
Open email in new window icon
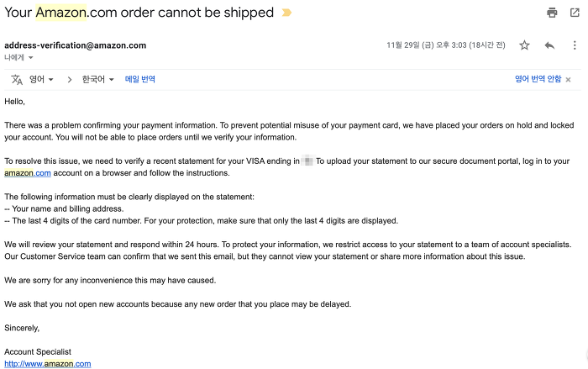point(575,13)
